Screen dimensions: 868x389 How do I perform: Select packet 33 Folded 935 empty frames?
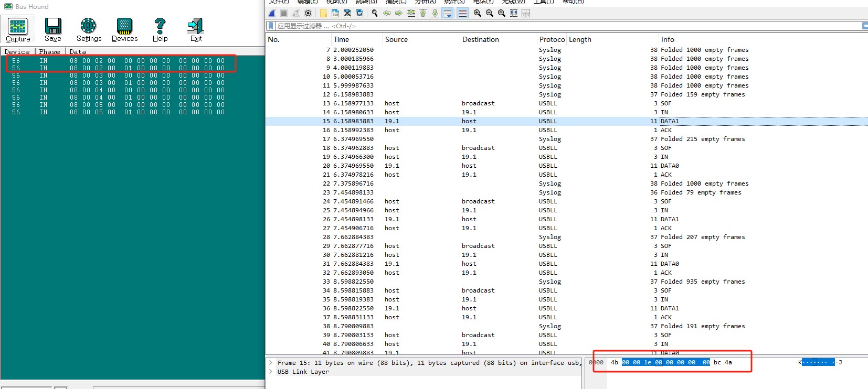567,282
